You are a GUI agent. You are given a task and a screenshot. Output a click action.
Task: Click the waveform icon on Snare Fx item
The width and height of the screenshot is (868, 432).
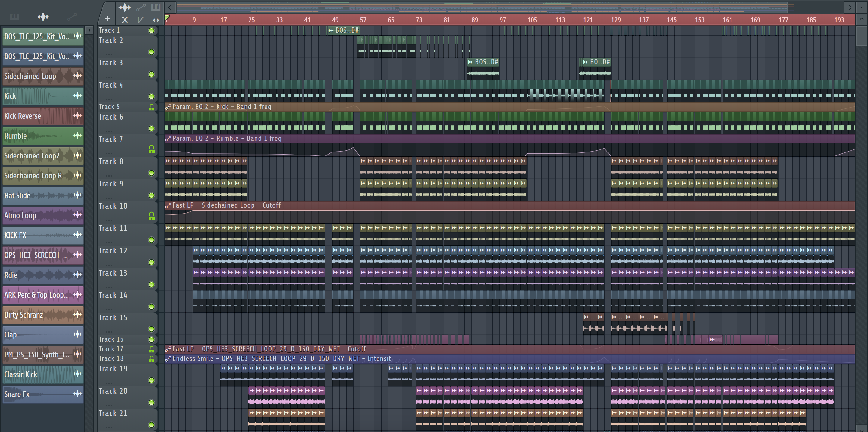tap(77, 394)
